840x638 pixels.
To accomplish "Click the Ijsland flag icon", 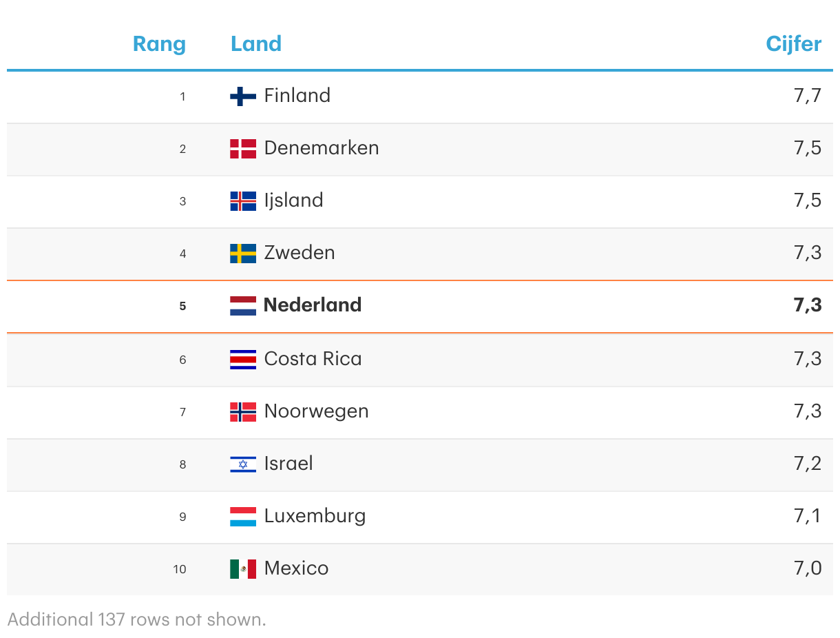I will coord(242,201).
